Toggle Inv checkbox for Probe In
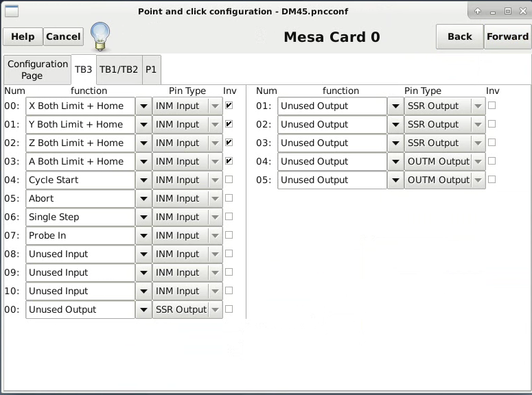The height and width of the screenshot is (395, 532). pyautogui.click(x=229, y=235)
